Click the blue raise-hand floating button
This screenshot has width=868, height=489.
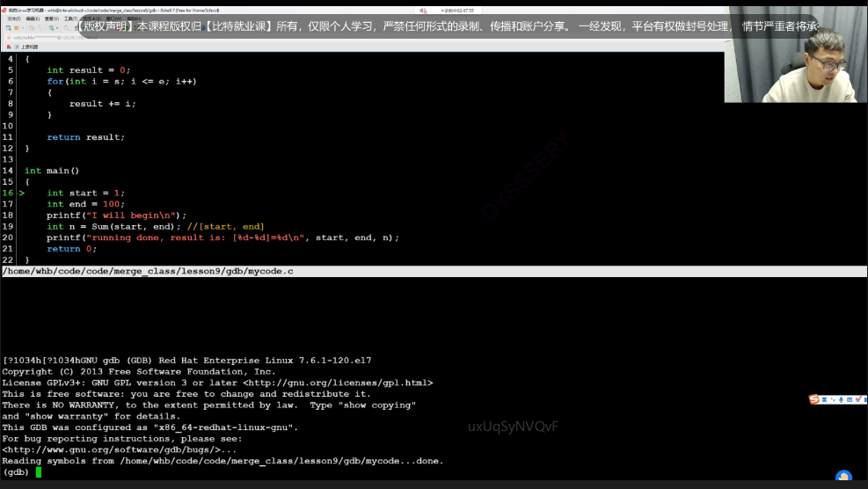point(843,479)
